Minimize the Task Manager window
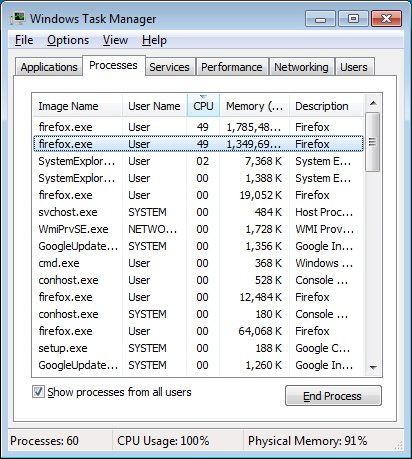Screen dimensions: 412x459 pyautogui.click(x=320, y=18)
